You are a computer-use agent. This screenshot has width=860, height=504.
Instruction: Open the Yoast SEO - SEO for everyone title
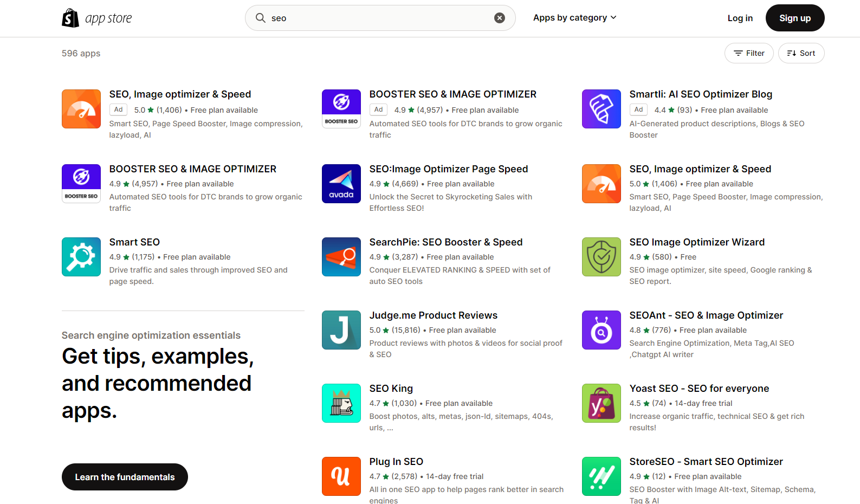pyautogui.click(x=699, y=389)
